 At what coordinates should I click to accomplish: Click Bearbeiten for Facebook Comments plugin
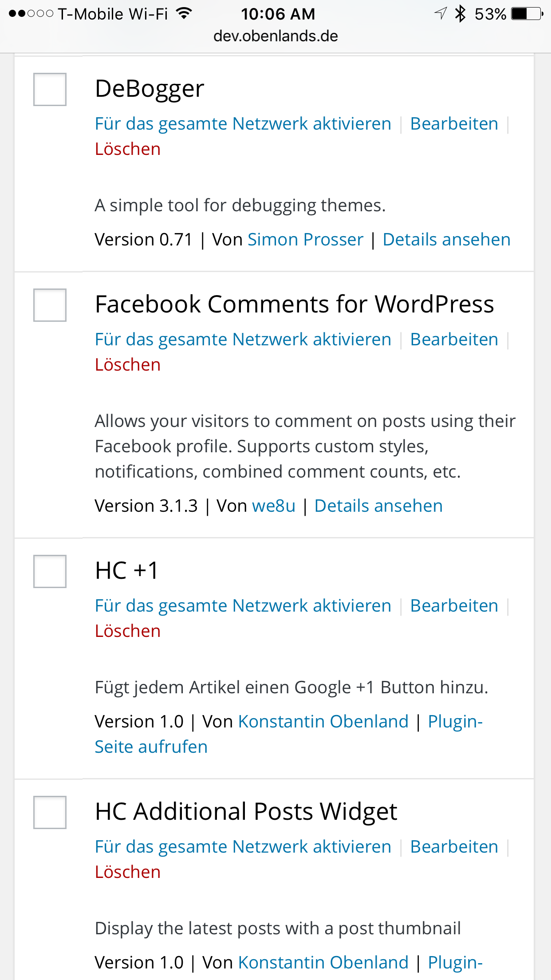(x=454, y=340)
